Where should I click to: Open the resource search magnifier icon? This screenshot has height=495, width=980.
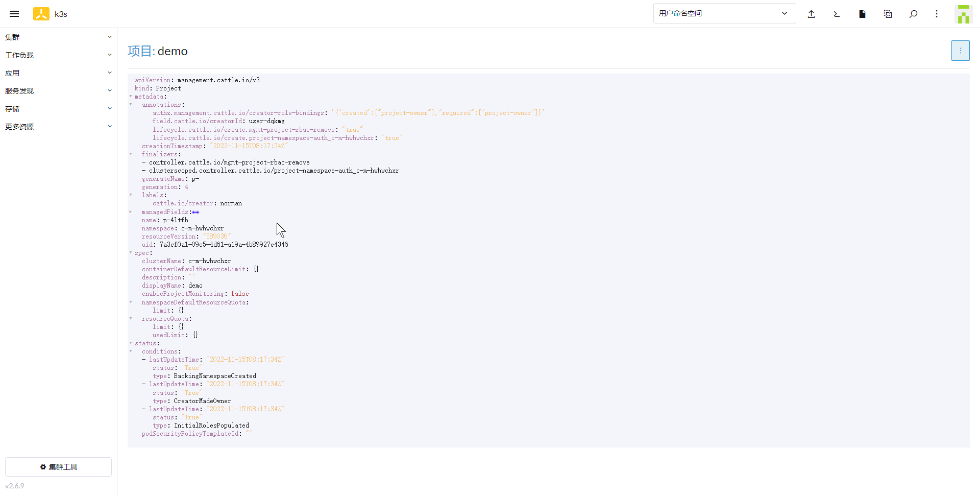coord(913,14)
